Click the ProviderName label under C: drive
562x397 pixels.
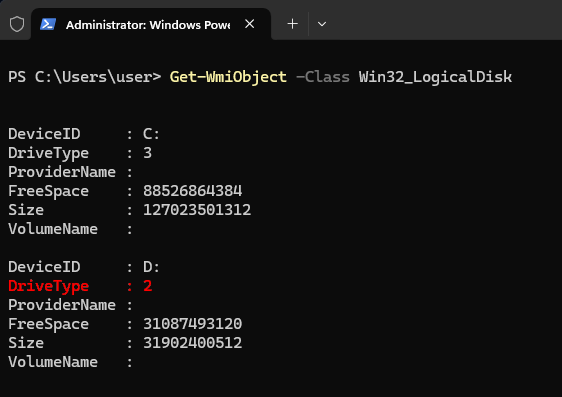(x=62, y=172)
